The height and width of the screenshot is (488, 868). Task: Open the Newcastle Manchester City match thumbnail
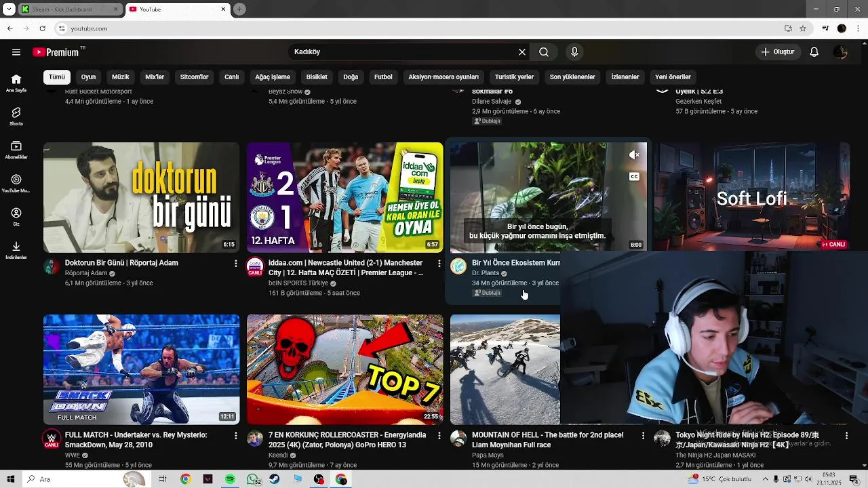(x=345, y=197)
